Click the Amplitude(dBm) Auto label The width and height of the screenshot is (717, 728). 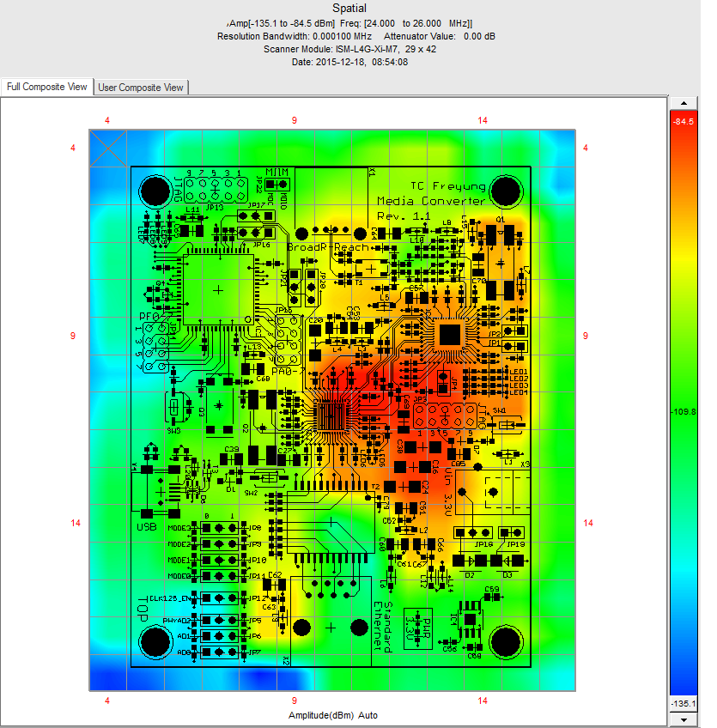coord(332,715)
